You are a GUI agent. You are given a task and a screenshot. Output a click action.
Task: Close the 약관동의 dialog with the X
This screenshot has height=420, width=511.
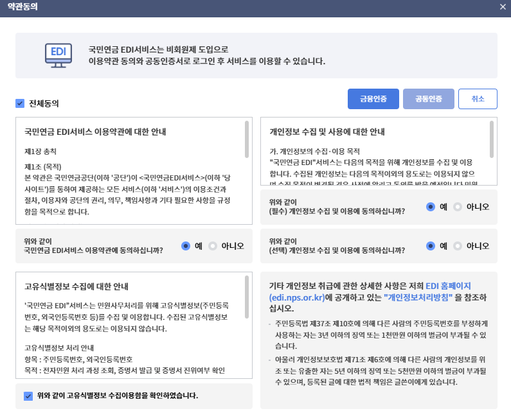503,7
